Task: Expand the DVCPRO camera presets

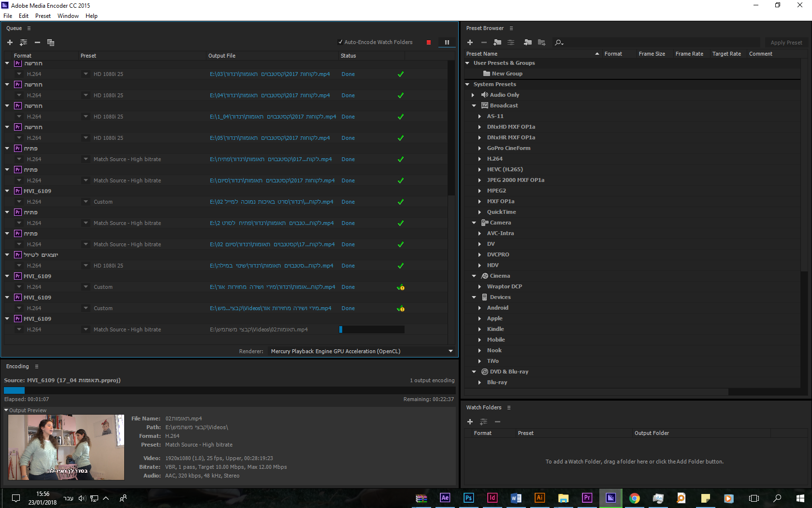Action: point(480,254)
